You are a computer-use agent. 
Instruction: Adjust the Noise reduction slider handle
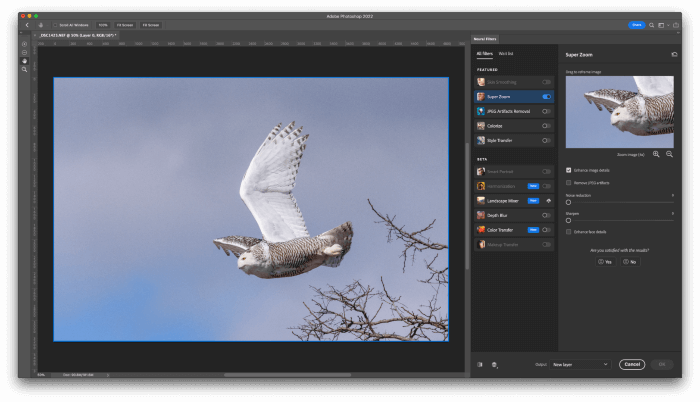click(569, 202)
